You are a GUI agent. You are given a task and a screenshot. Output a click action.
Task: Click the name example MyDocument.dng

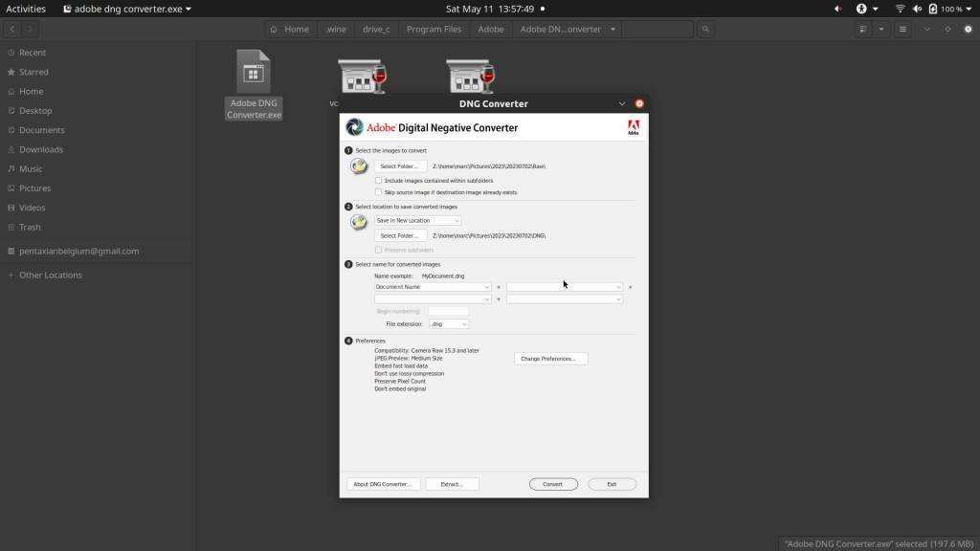(x=443, y=276)
